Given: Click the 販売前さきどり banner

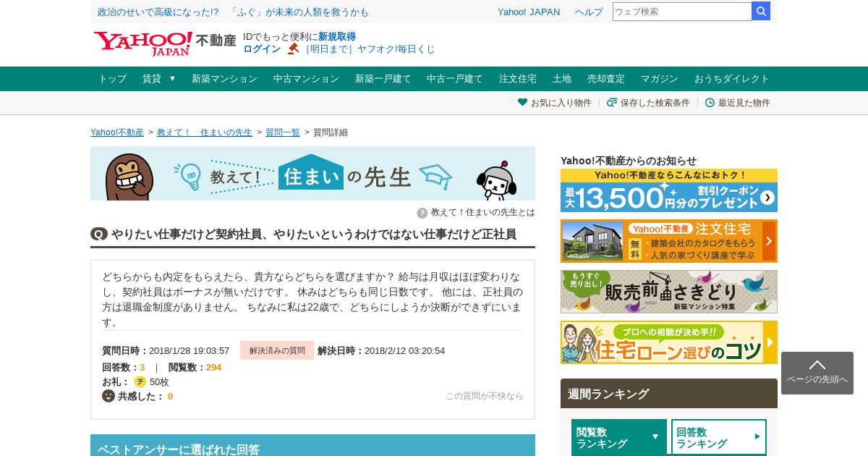Looking at the screenshot, I should (x=669, y=292).
